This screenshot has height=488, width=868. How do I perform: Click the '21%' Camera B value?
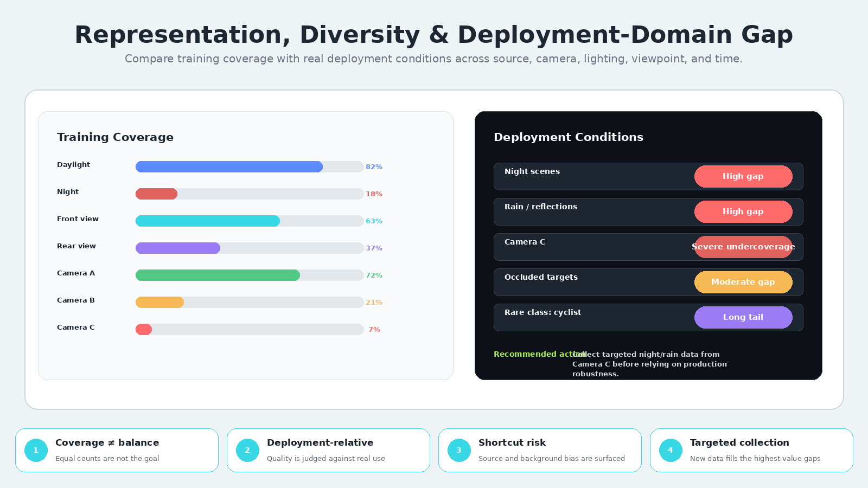click(374, 303)
